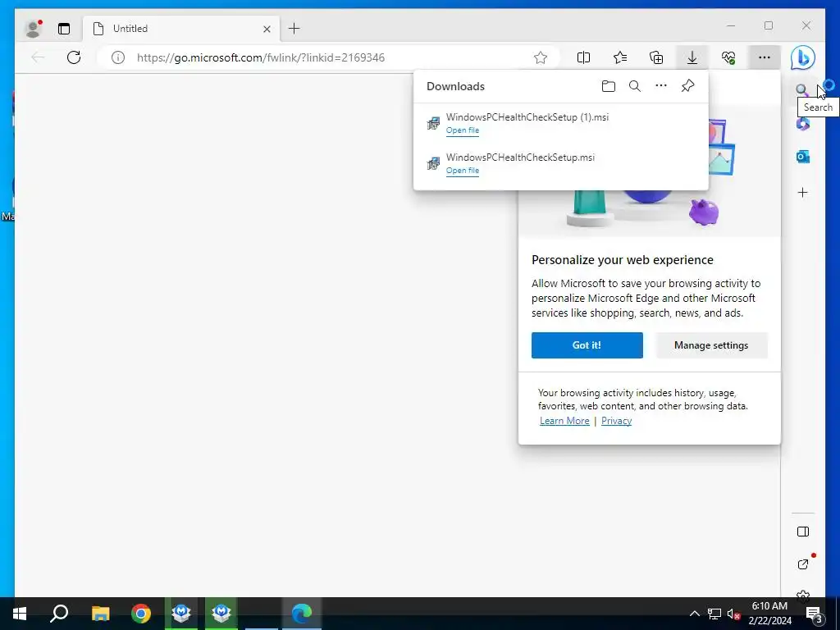The width and height of the screenshot is (840, 630).
Task: Open the Learn More link
Action: pos(564,421)
